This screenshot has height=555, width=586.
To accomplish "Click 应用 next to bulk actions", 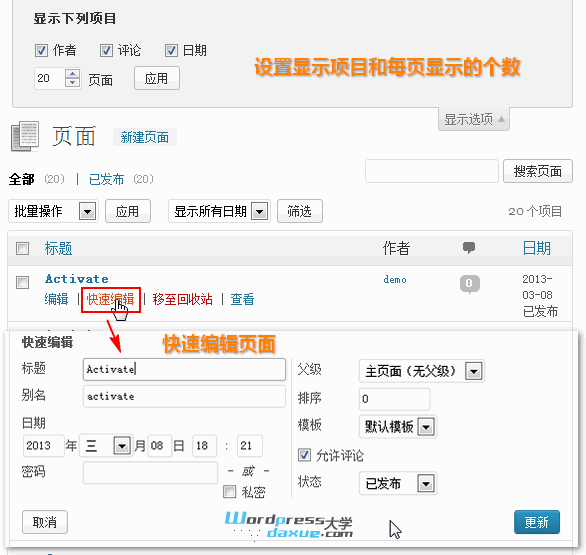I will coord(127,211).
